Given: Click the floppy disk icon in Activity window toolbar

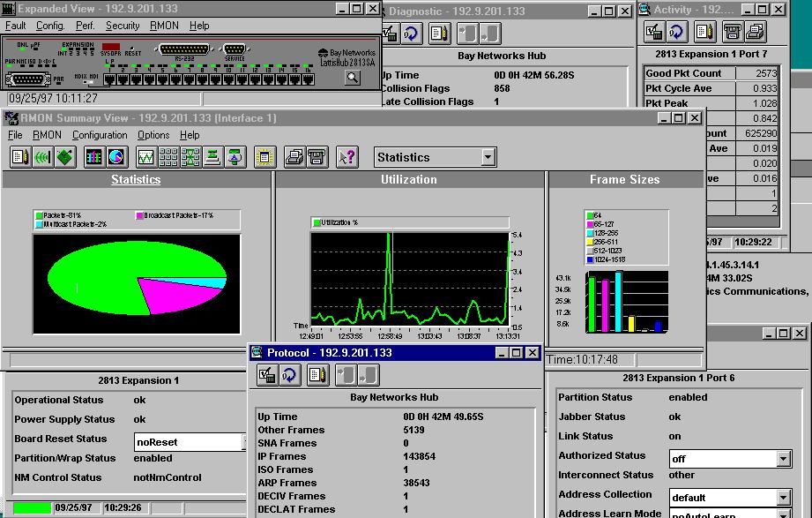Looking at the screenshot, I should tap(733, 32).
